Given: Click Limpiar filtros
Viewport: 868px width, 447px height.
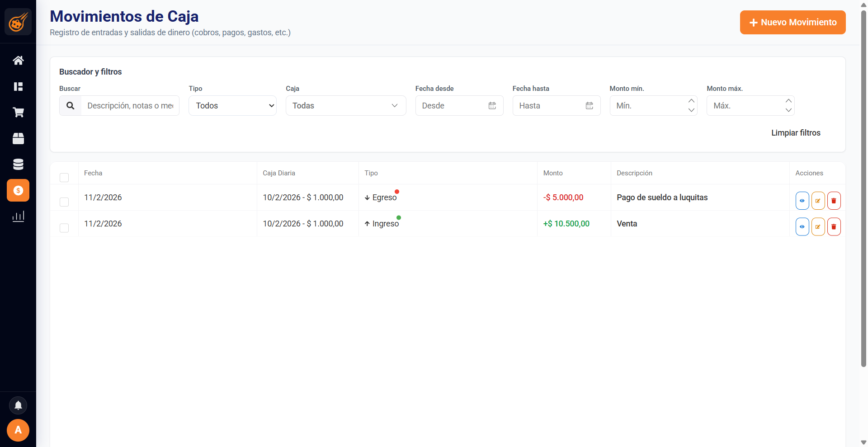Looking at the screenshot, I should [795, 133].
